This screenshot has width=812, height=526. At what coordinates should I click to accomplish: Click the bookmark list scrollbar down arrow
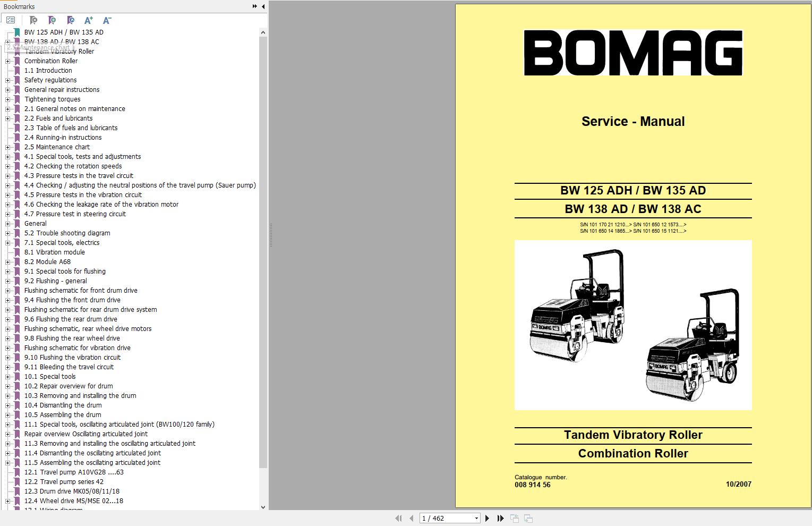click(x=263, y=507)
